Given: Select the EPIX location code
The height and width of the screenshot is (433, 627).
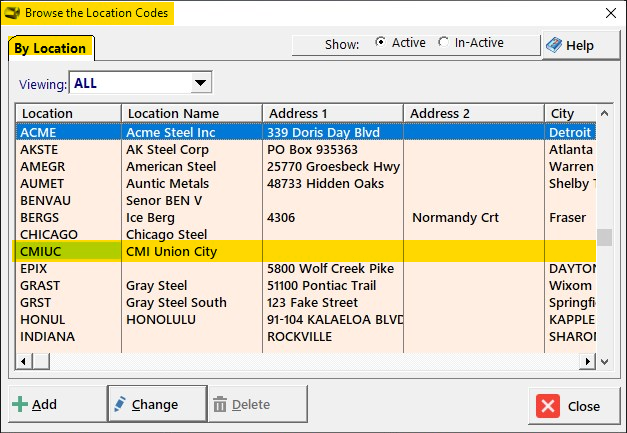Looking at the screenshot, I should 34,268.
